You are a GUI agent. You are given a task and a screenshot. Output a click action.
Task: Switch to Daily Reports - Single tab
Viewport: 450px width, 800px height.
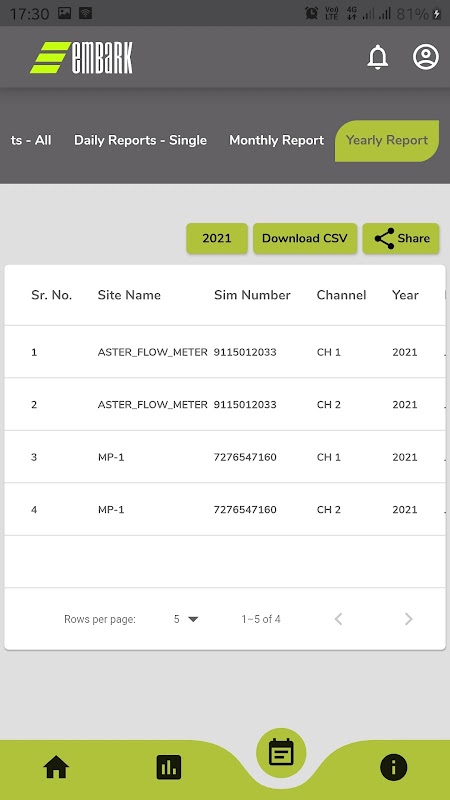(140, 140)
